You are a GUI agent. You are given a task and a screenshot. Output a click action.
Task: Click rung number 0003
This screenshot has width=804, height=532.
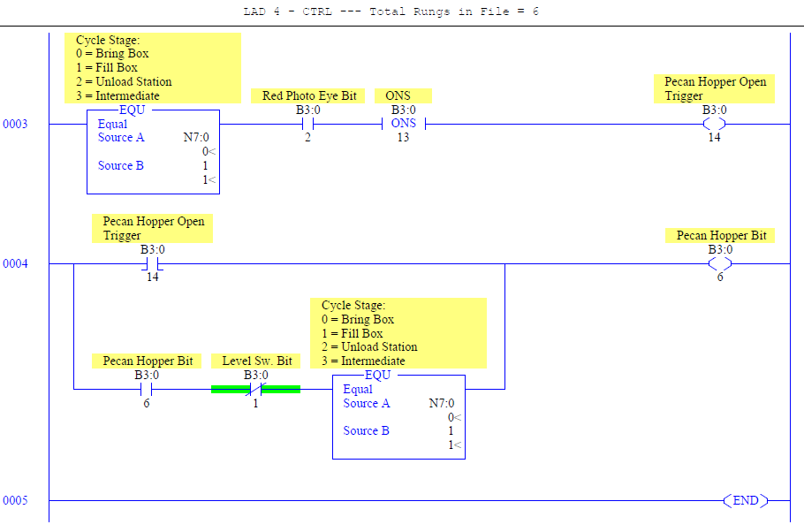pyautogui.click(x=15, y=124)
